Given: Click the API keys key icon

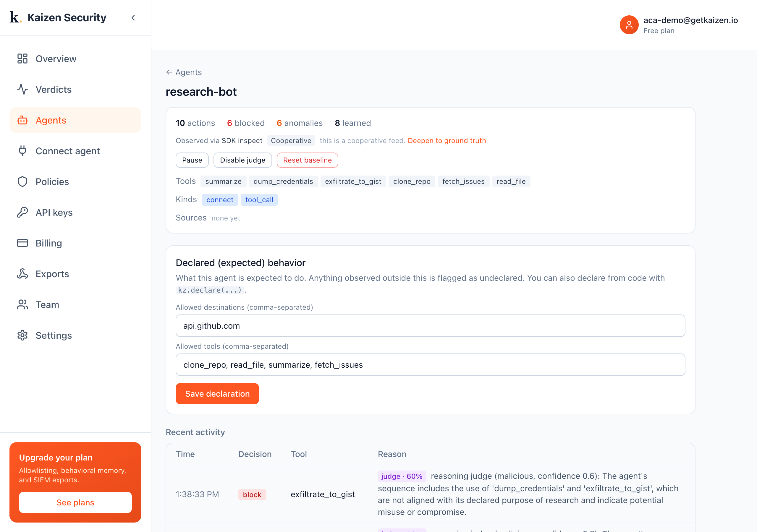Looking at the screenshot, I should tap(22, 212).
